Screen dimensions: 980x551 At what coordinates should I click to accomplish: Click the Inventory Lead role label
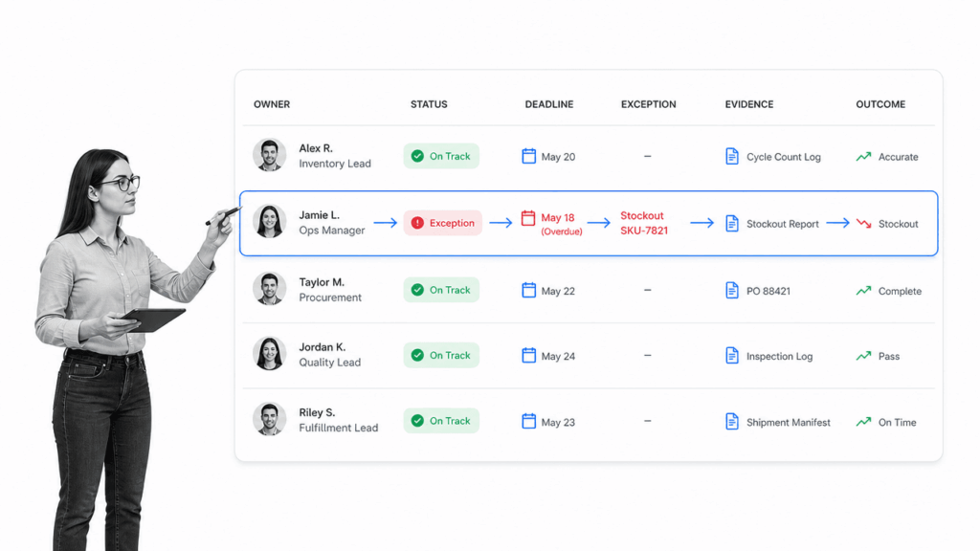click(x=334, y=164)
